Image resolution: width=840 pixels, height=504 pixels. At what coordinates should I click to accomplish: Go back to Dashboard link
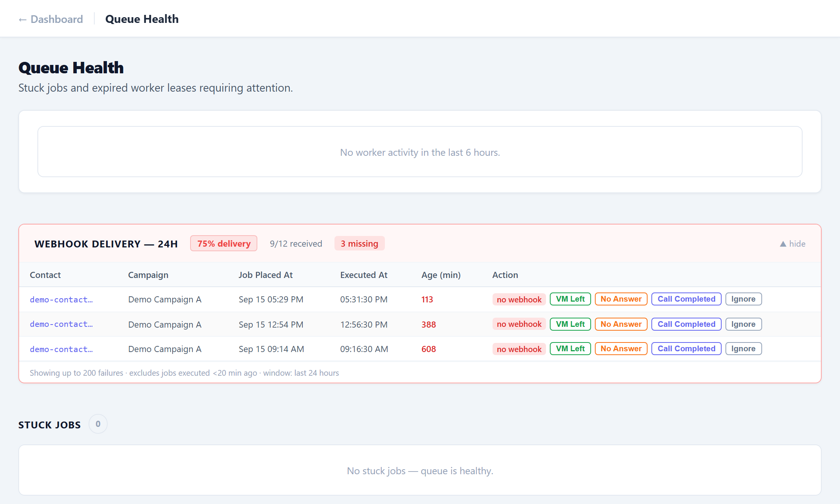[51, 19]
